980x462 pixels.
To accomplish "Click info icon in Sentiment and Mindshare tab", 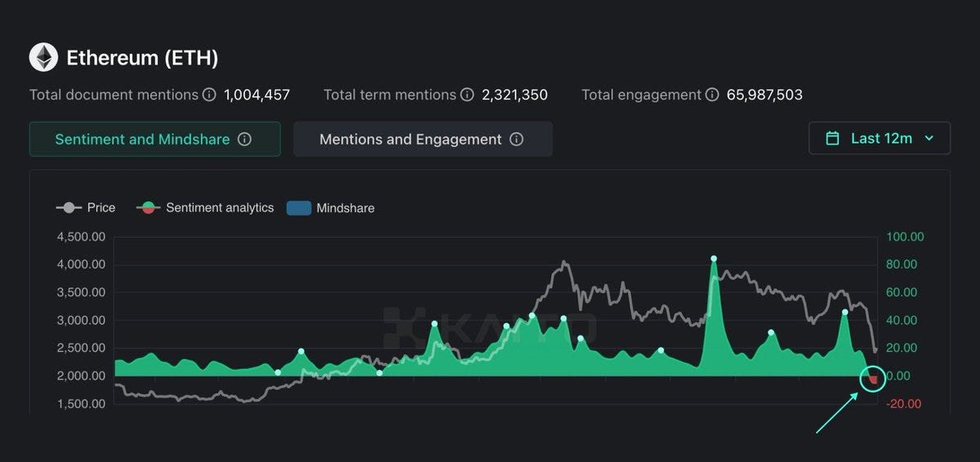I will [244, 139].
